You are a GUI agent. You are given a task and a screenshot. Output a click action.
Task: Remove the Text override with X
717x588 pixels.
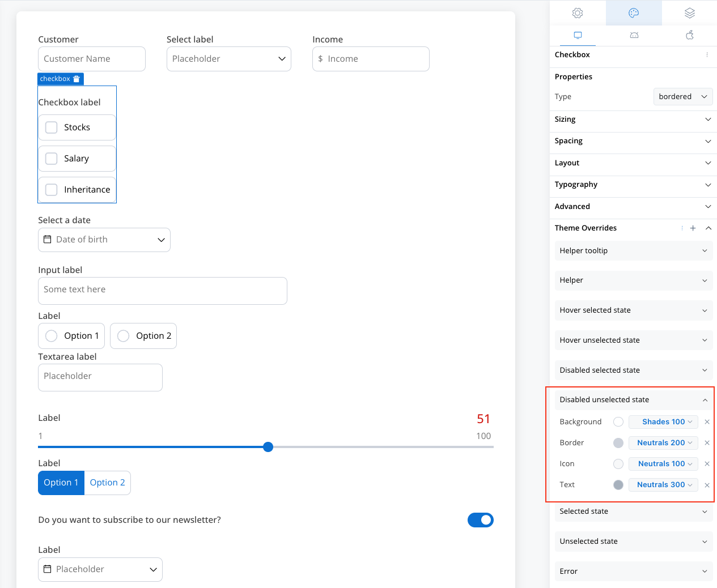[x=707, y=485]
